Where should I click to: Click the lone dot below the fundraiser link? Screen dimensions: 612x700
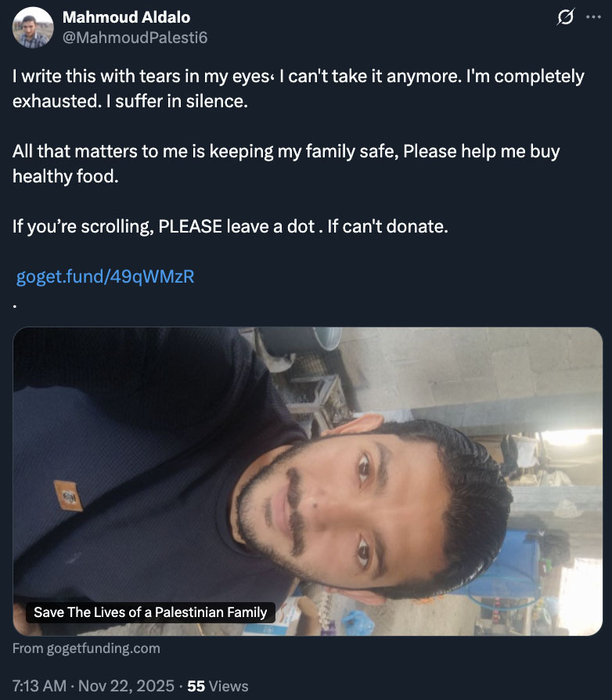15,305
